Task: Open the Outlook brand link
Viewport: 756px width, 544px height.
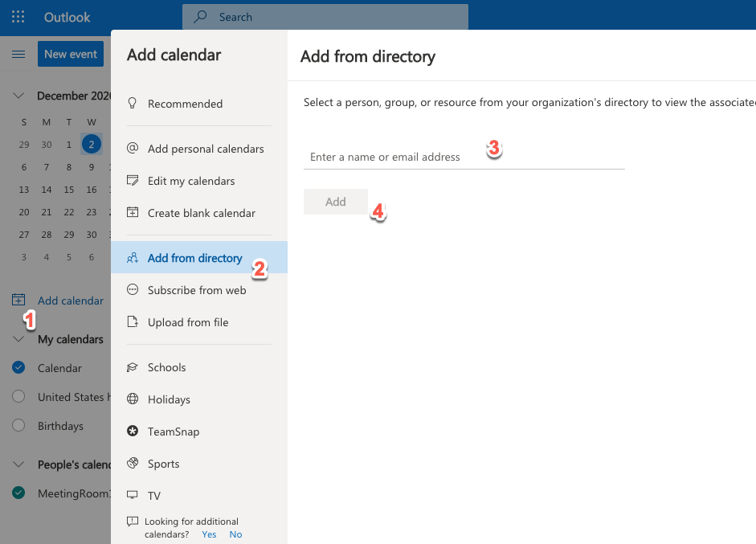Action: 67,18
